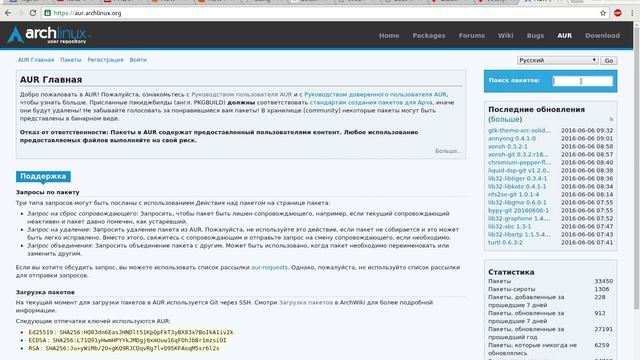
Task: Open the Home menu item
Action: point(389,36)
